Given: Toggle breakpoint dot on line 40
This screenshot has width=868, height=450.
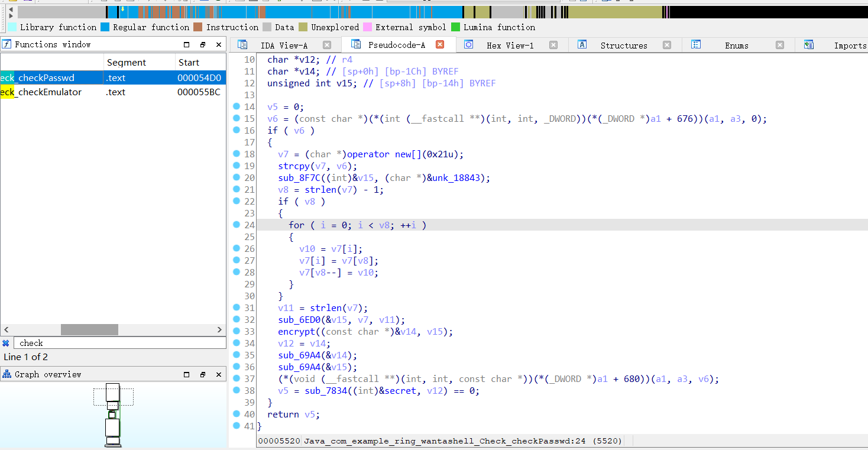Looking at the screenshot, I should 236,414.
